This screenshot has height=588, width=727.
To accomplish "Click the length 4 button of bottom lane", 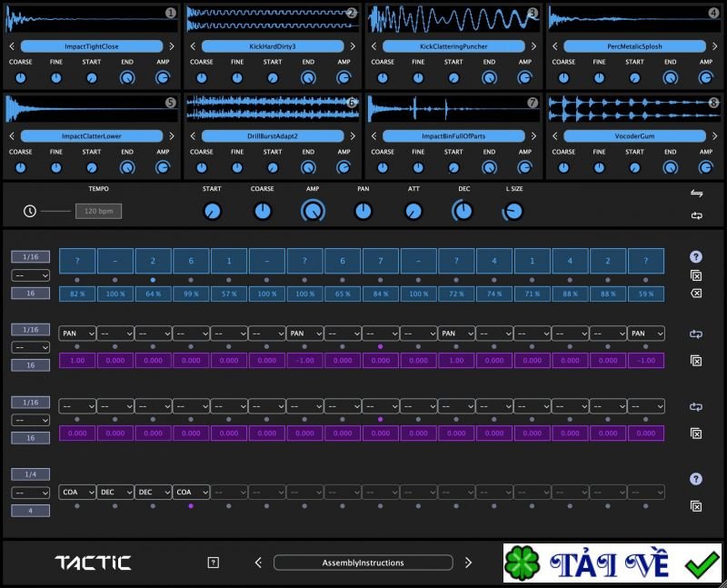I will pos(31,511).
